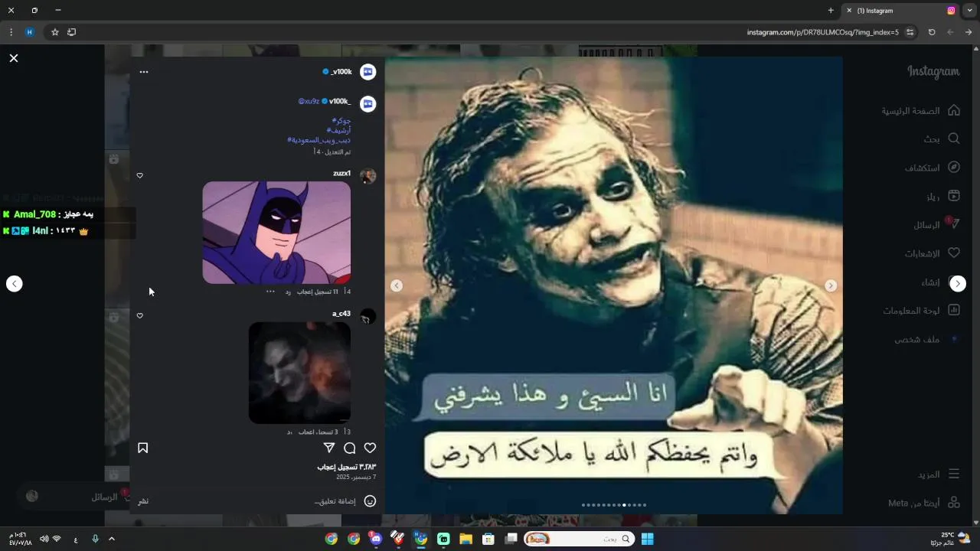Save the post with bookmark icon

142,448
